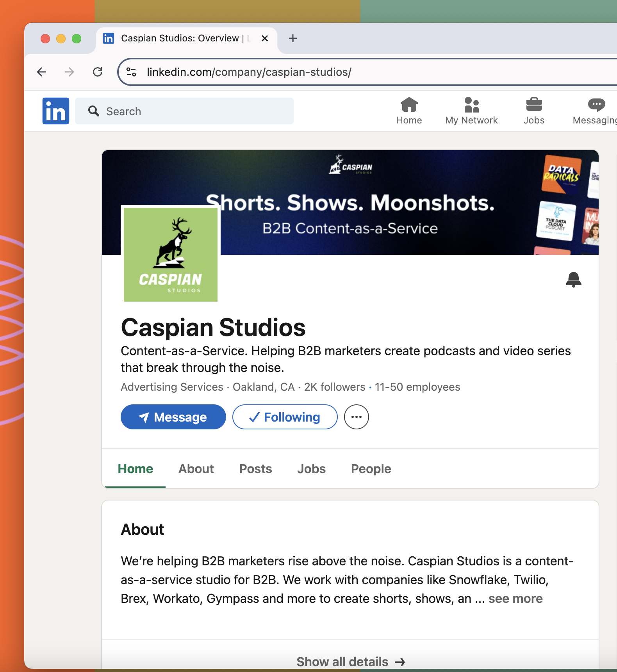Screen dimensions: 617x672
Task: Open site information icon in address bar
Action: point(131,72)
